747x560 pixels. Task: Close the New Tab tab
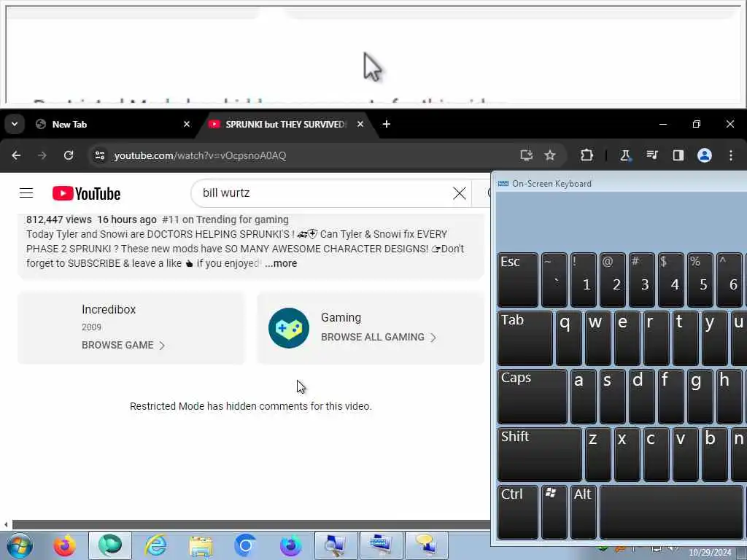tap(186, 124)
